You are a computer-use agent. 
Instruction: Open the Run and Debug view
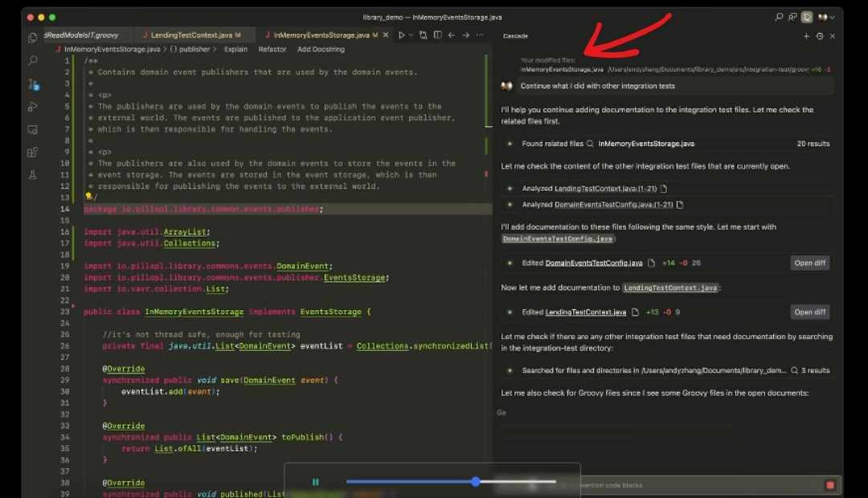(33, 107)
